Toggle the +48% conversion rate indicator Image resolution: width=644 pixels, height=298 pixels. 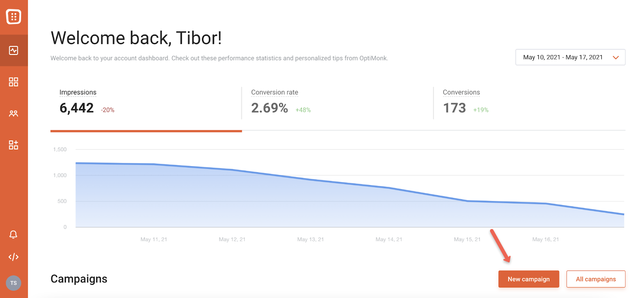point(303,109)
